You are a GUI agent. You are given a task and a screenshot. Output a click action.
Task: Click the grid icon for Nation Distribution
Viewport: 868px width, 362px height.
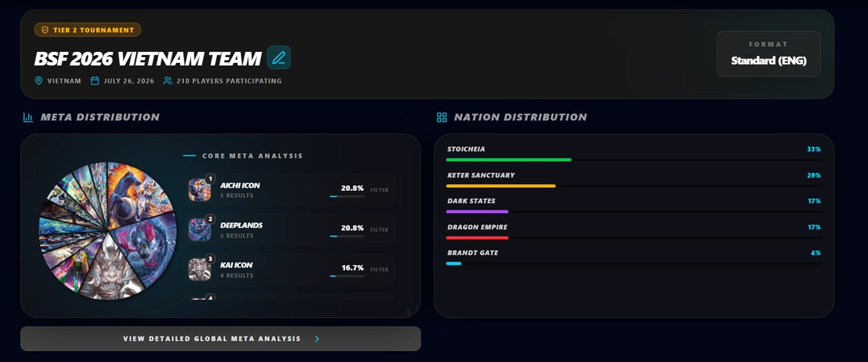tap(442, 117)
